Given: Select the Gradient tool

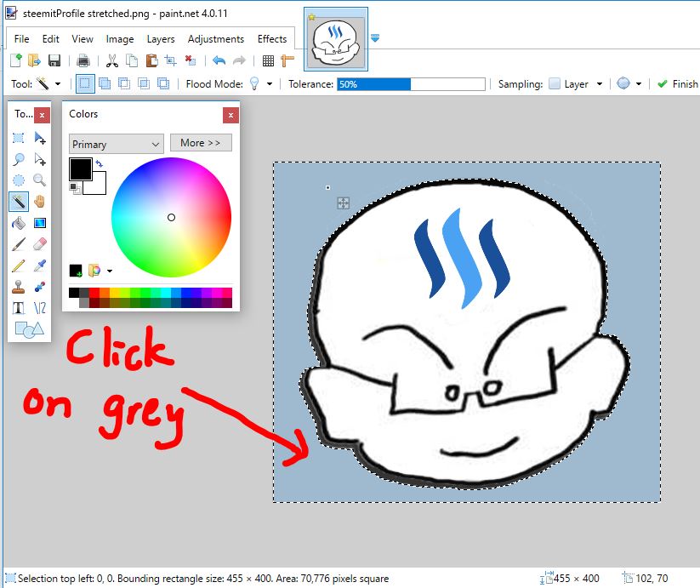Looking at the screenshot, I should pyautogui.click(x=40, y=223).
